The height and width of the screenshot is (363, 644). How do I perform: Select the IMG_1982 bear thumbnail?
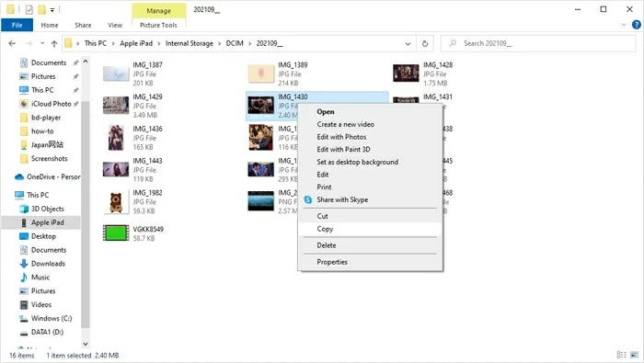116,202
